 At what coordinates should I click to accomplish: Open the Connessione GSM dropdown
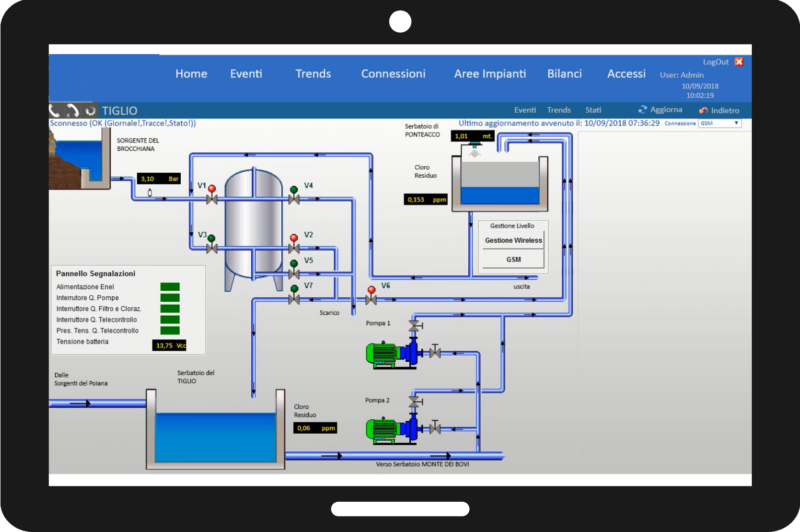[720, 123]
